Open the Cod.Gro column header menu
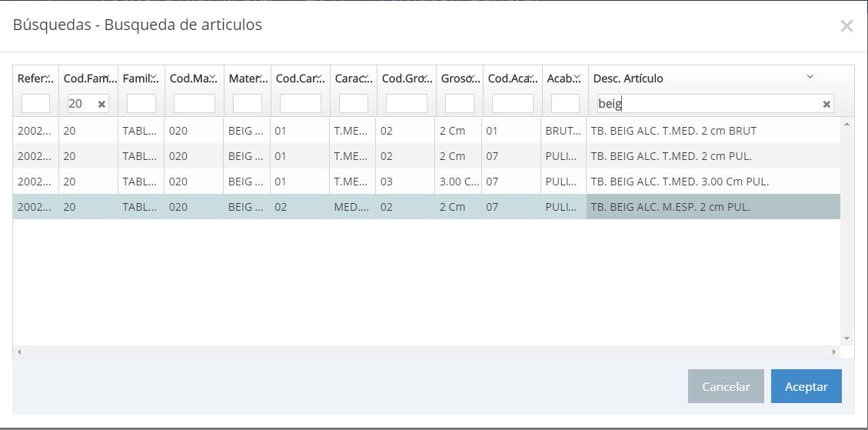 (x=426, y=76)
